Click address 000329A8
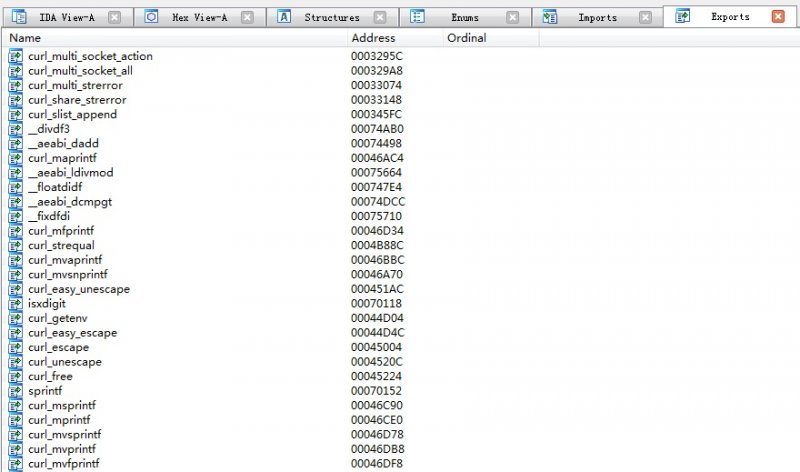The height and width of the screenshot is (472, 800). 377,70
